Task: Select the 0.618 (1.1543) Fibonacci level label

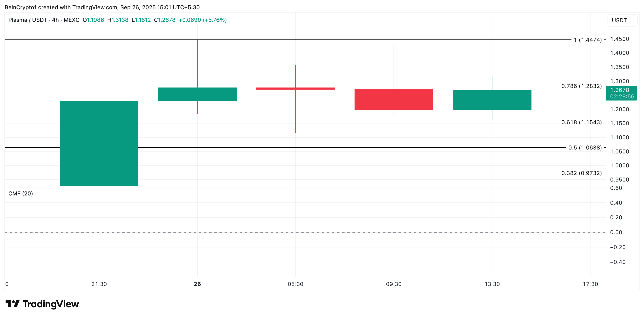Action: [x=581, y=122]
